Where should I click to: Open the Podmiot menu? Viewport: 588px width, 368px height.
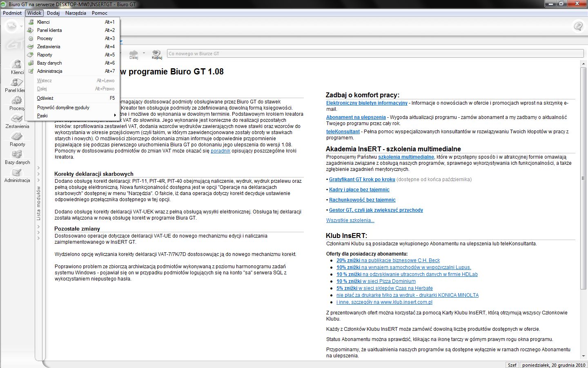pyautogui.click(x=12, y=13)
